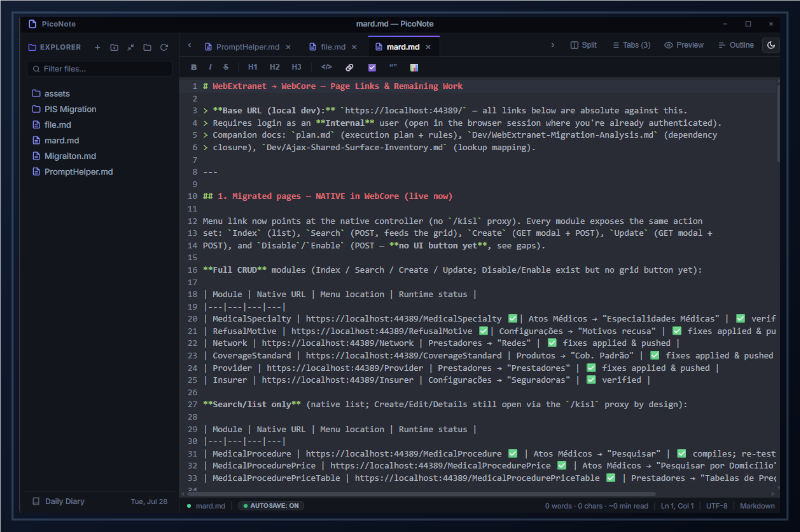Click the word count in status bar
The height and width of the screenshot is (532, 800).
point(596,506)
